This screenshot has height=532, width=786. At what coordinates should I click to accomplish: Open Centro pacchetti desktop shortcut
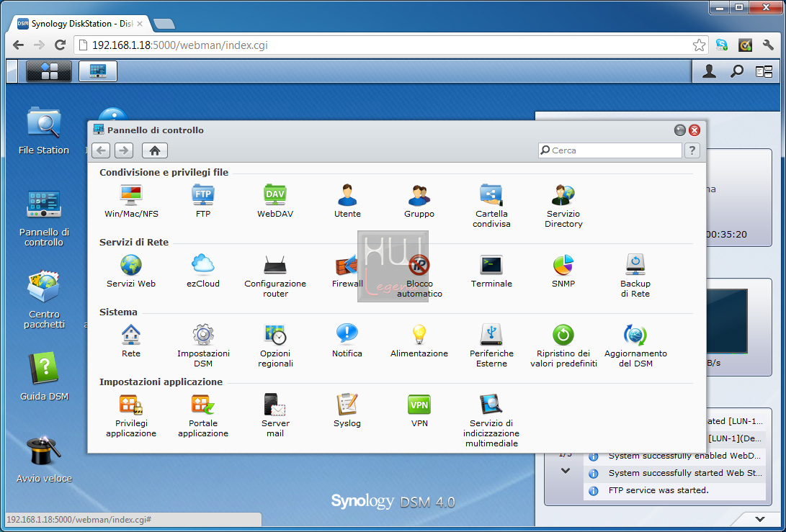[44, 299]
